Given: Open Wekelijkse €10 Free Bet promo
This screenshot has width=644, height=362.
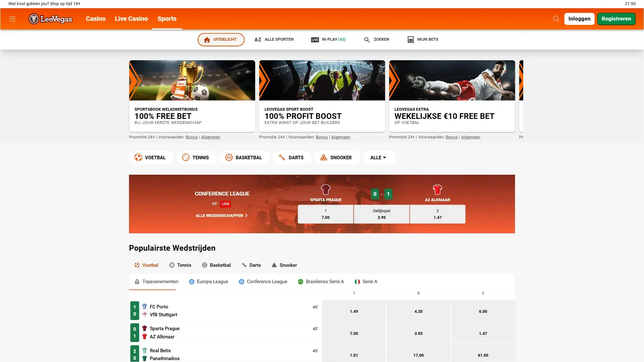Looking at the screenshot, I should (x=452, y=96).
